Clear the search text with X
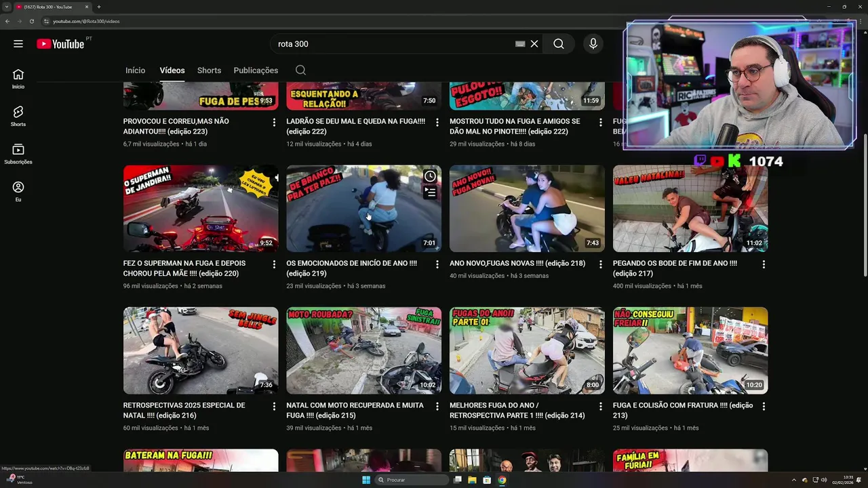868x488 pixels. pos(534,44)
